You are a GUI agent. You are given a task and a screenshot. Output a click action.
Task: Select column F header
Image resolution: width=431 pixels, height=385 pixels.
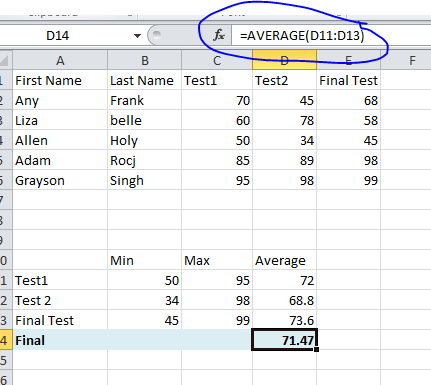tap(406, 60)
